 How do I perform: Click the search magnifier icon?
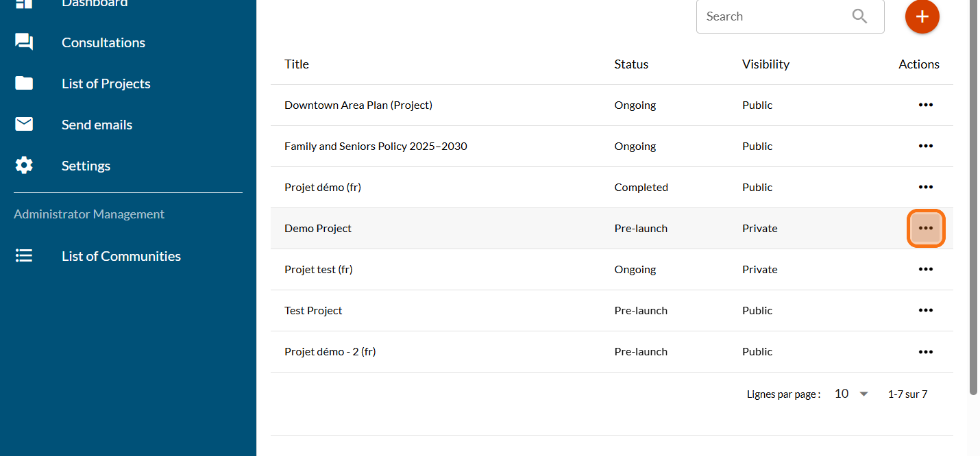pyautogui.click(x=859, y=16)
